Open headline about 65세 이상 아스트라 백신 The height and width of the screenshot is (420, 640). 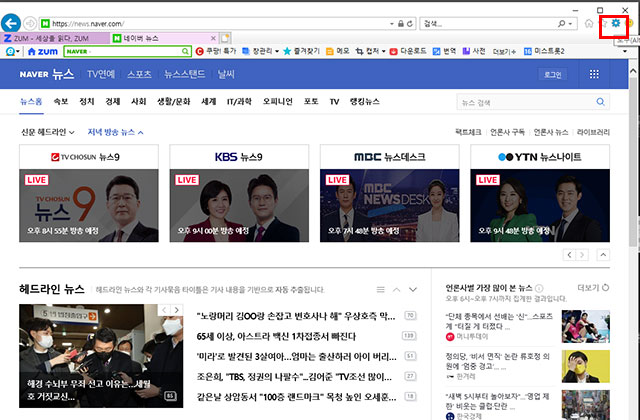[x=276, y=336]
